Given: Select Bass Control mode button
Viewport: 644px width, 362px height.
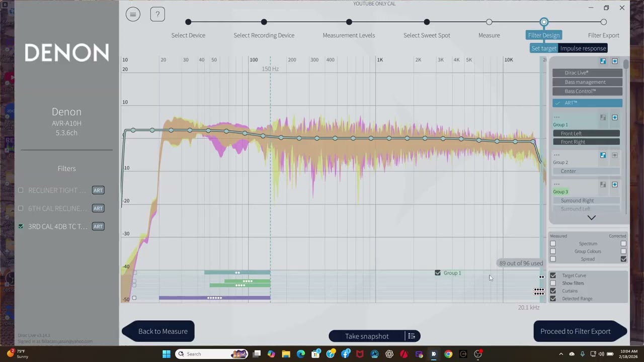Looking at the screenshot, I should (x=587, y=92).
